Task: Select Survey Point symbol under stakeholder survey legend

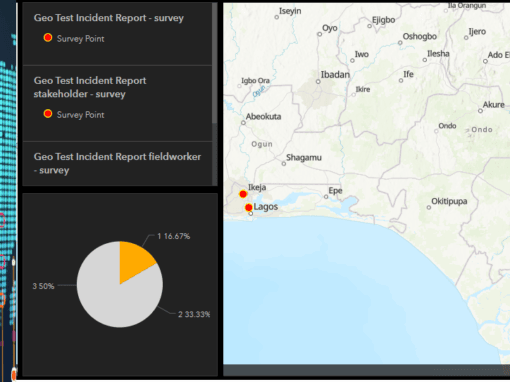Action: pos(48,114)
